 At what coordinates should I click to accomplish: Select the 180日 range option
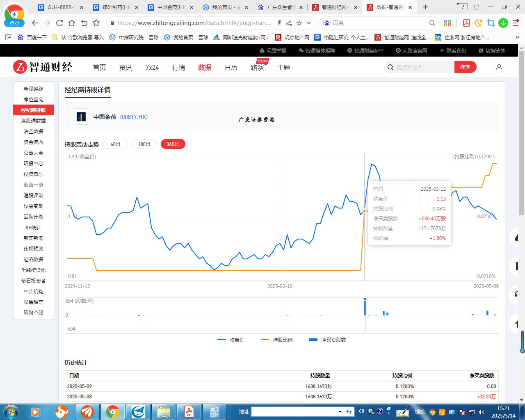pos(144,144)
